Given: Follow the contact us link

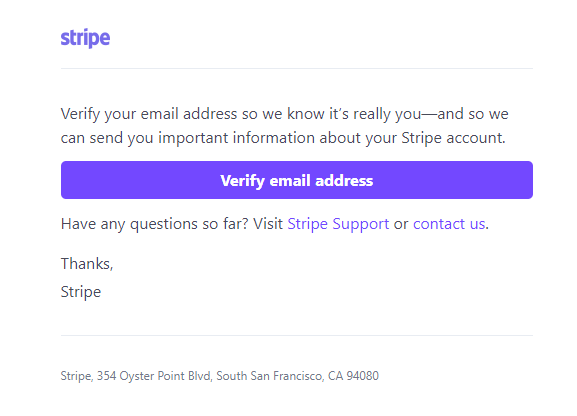Looking at the screenshot, I should point(449,224).
